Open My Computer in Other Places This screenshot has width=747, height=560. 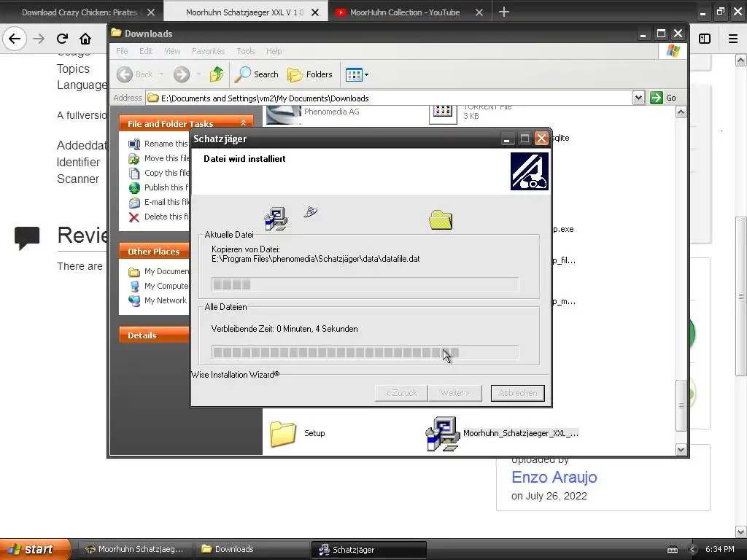coord(158,286)
